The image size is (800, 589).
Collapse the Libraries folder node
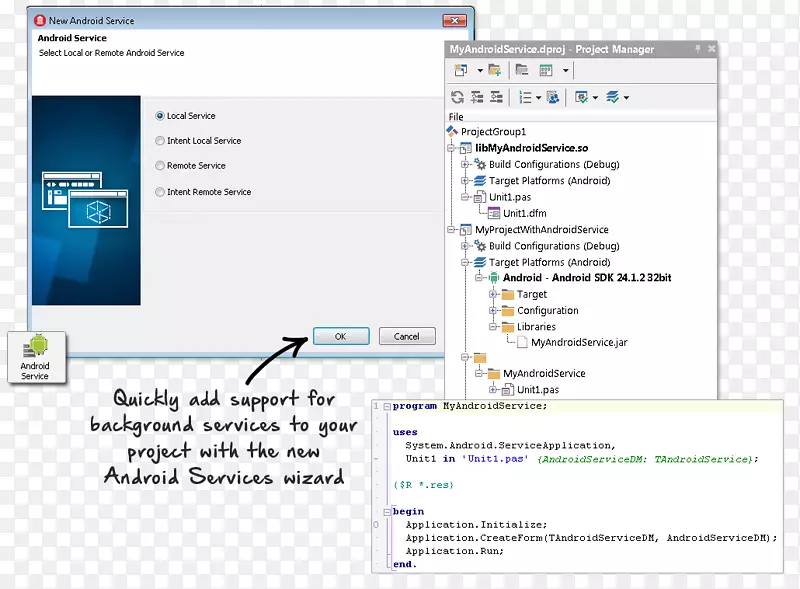coord(493,326)
